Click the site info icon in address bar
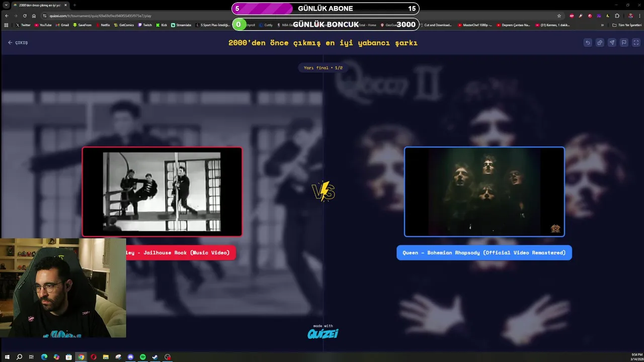The image size is (644, 362). (45, 16)
